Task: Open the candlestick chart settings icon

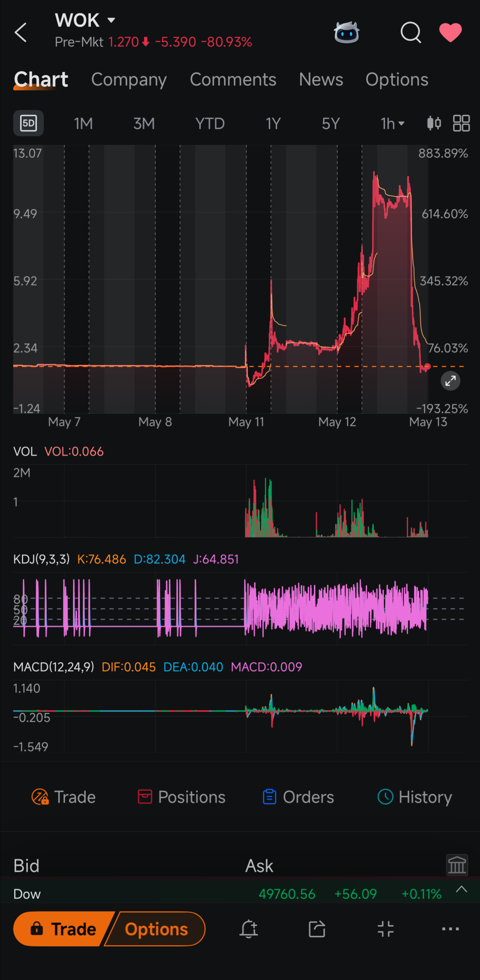Action: [x=434, y=123]
